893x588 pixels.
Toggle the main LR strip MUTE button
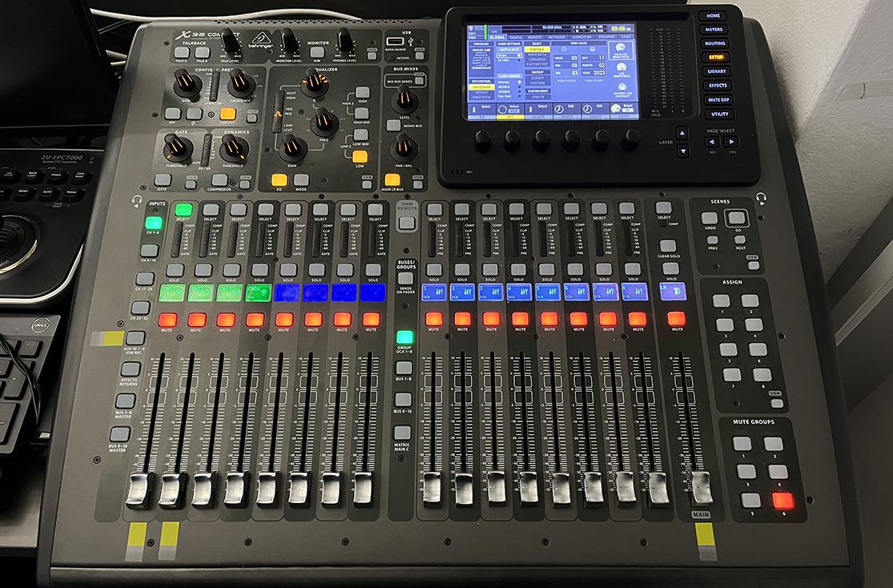pyautogui.click(x=677, y=319)
